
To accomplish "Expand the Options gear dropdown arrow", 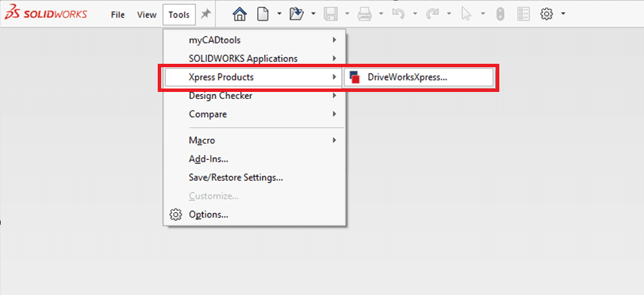I will point(563,14).
